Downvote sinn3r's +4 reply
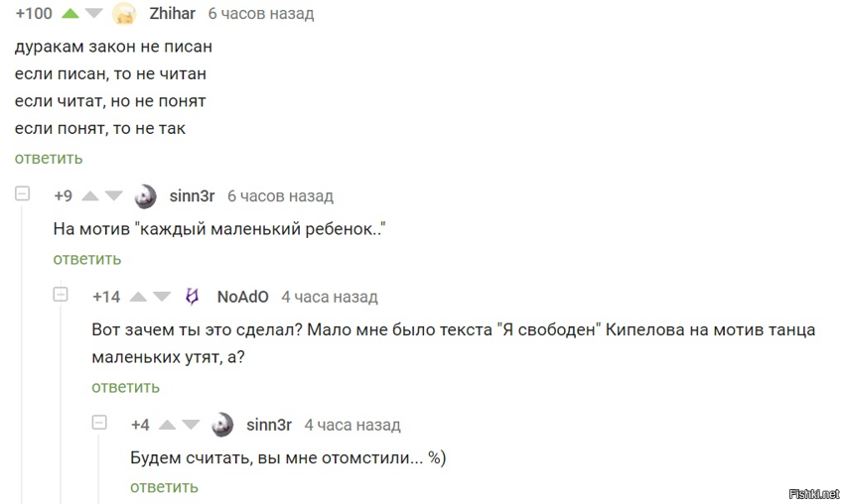Viewport: 844px width, 504px height. pos(191,425)
